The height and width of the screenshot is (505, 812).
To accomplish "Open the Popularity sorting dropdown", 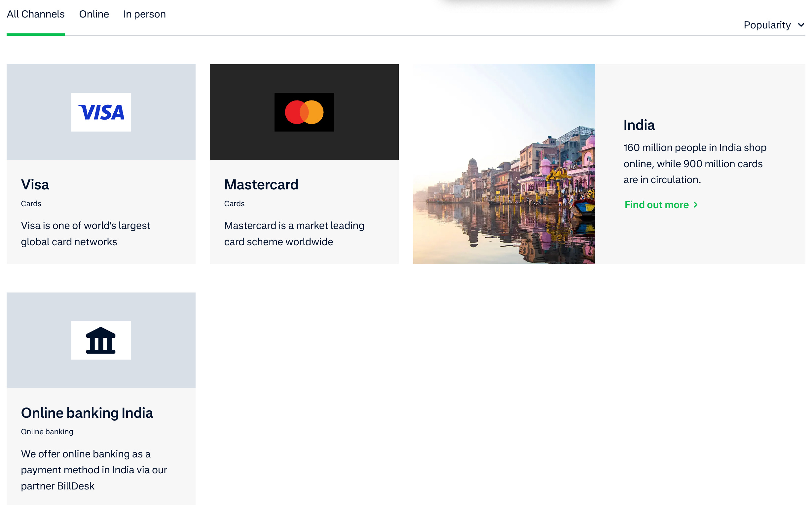I will coord(774,25).
